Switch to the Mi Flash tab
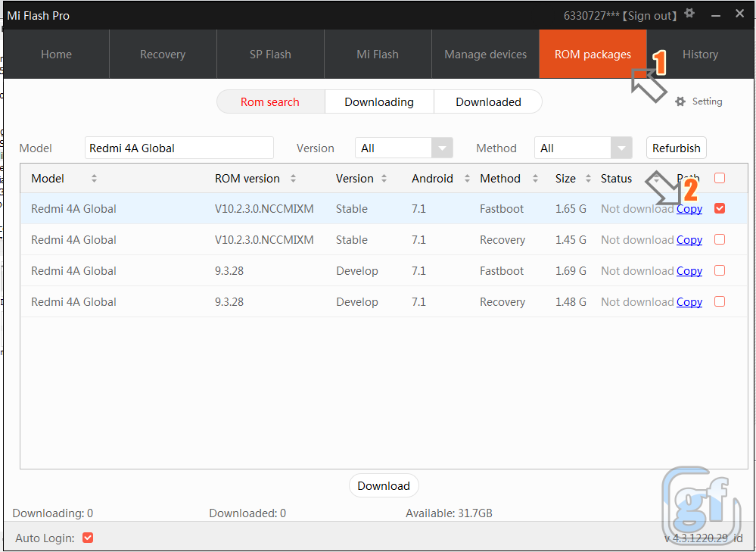 [378, 54]
